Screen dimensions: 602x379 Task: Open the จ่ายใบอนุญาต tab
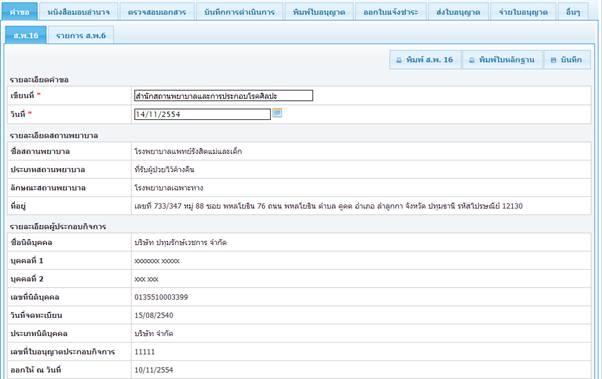pos(523,12)
